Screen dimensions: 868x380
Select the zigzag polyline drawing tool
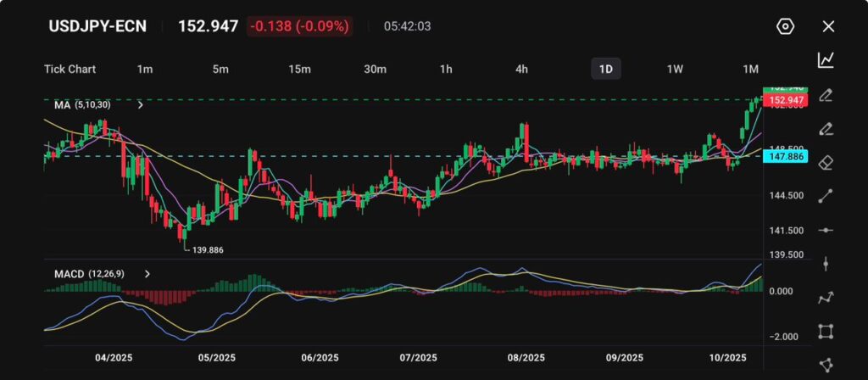click(x=825, y=298)
